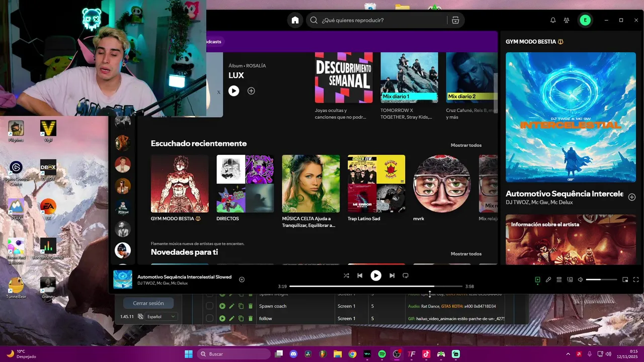Skip to next track
This screenshot has height=362, width=644.
click(392, 276)
